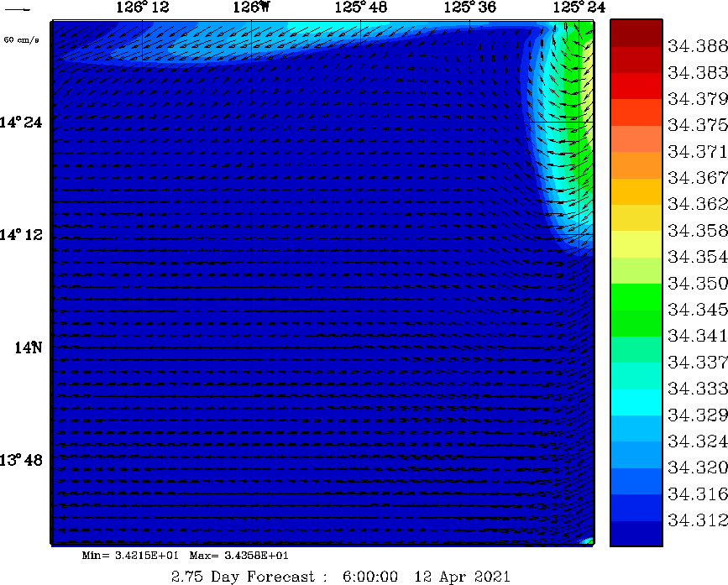Click the 34.354 colorbar label

[x=698, y=257]
